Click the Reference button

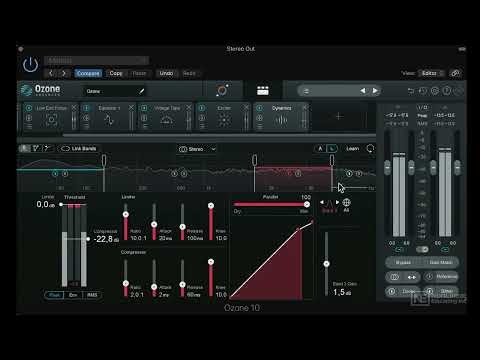coord(441,277)
